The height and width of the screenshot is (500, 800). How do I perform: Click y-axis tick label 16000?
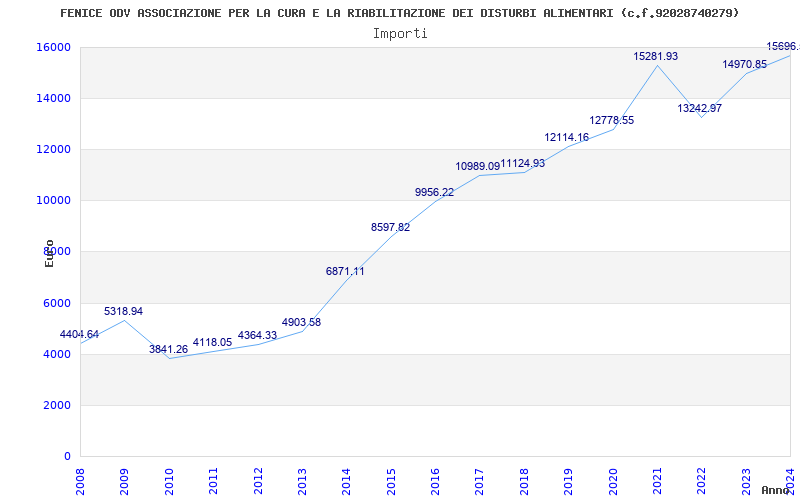pos(53,47)
